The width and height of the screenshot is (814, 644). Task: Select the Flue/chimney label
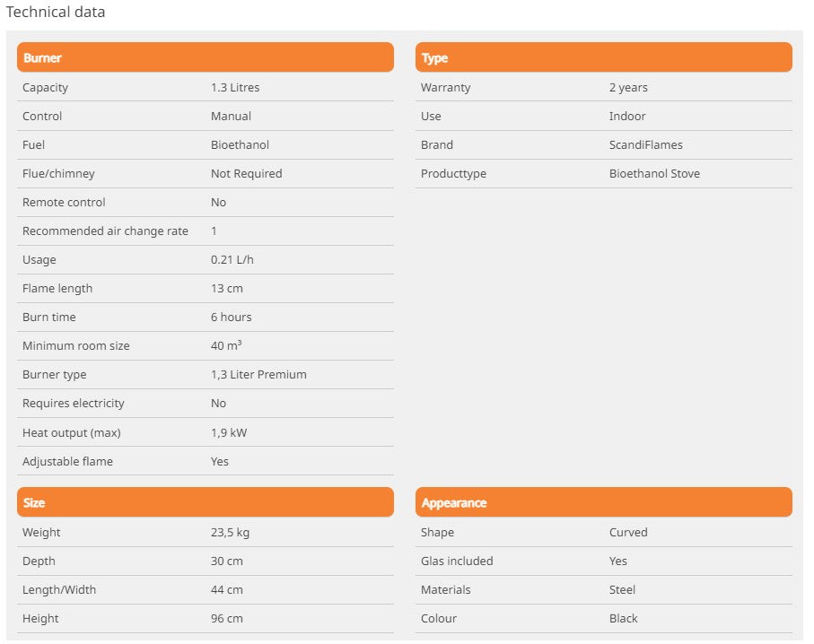tap(58, 174)
